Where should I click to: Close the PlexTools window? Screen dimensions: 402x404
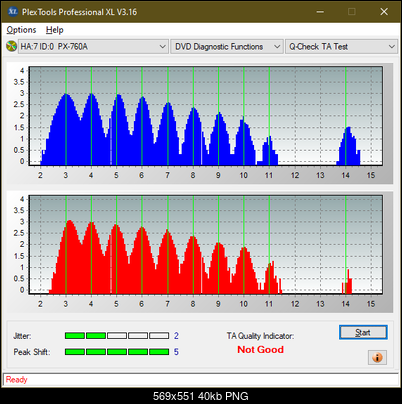tap(384, 12)
